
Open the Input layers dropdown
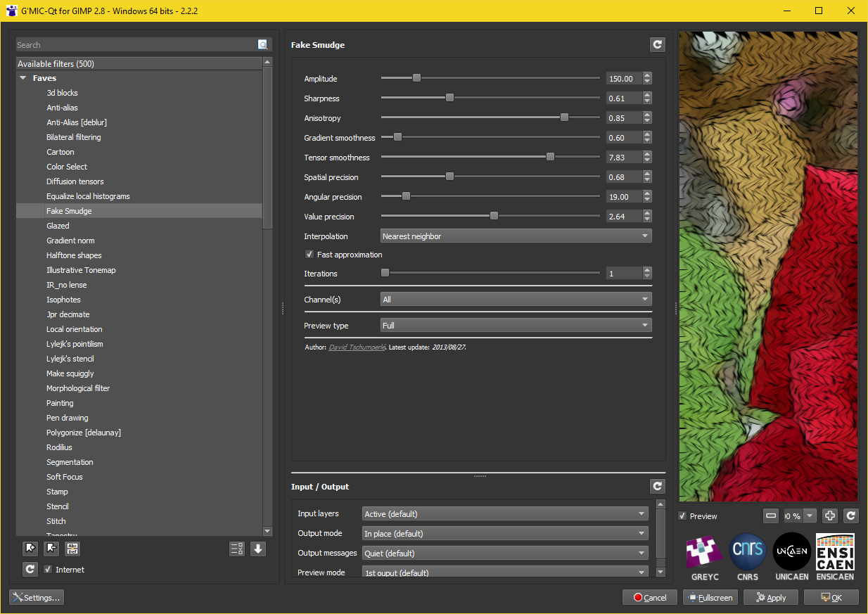point(505,513)
